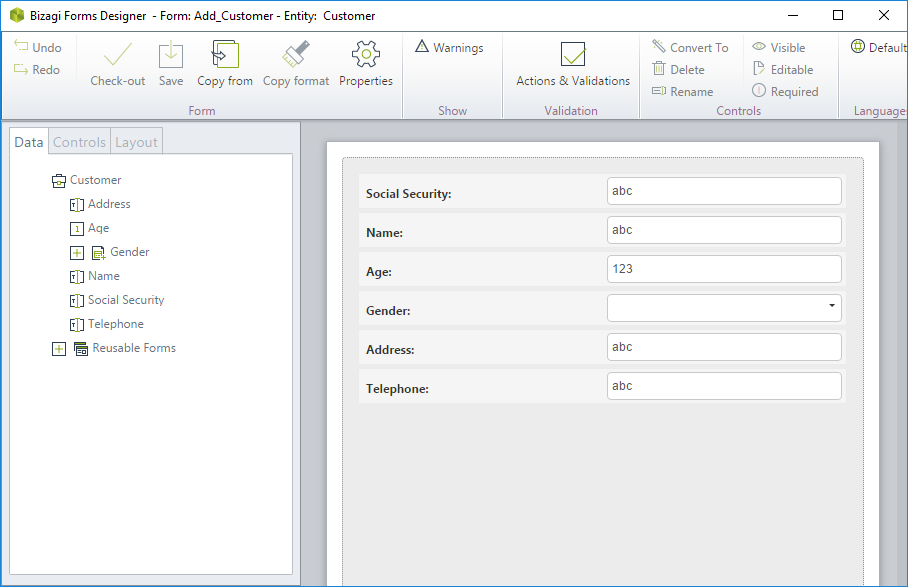908x587 pixels.
Task: Click the Gender related entity icon
Action: click(x=98, y=252)
